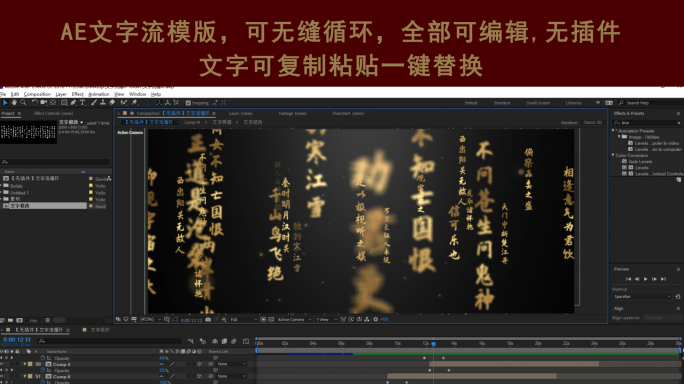Screen dimensions: 684x384
Task: Open the Layer menu
Action: pos(61,94)
